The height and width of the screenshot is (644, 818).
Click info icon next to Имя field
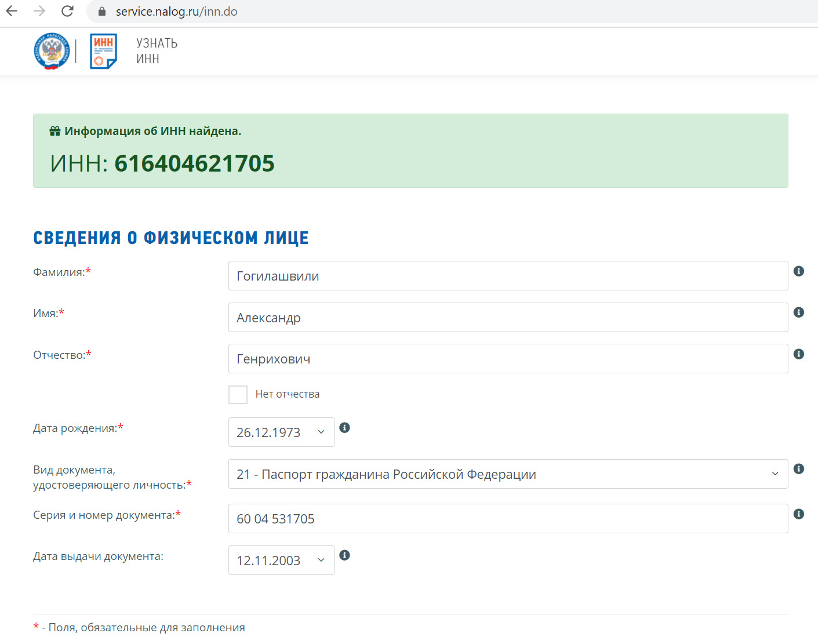coord(798,312)
